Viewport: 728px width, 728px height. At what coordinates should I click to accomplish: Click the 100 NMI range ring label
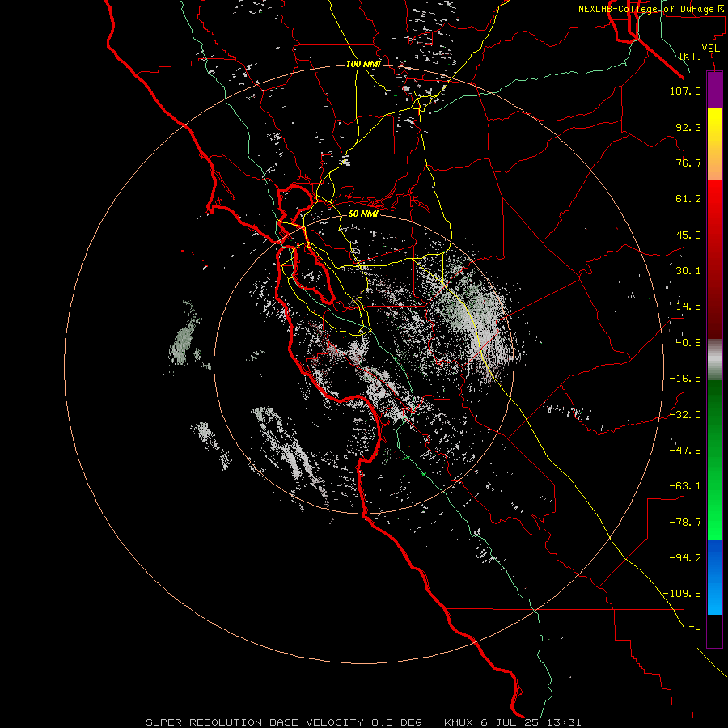pyautogui.click(x=363, y=64)
